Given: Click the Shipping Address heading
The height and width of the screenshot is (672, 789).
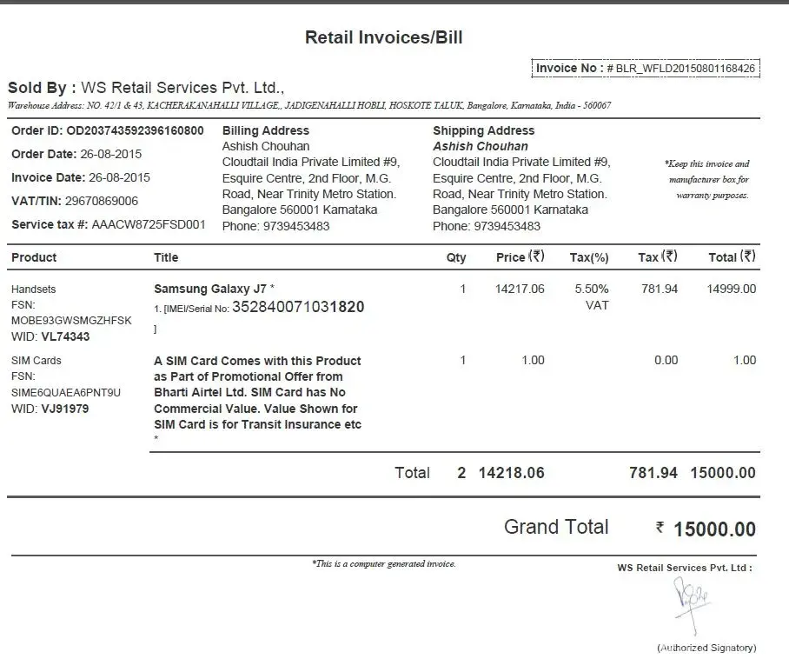Looking at the screenshot, I should 483,131.
